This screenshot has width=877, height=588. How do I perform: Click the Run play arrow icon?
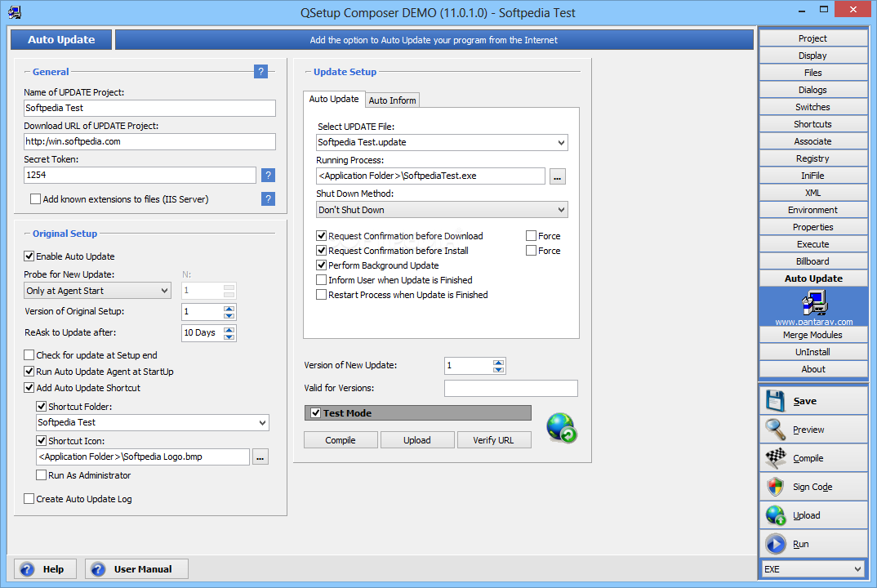775,544
